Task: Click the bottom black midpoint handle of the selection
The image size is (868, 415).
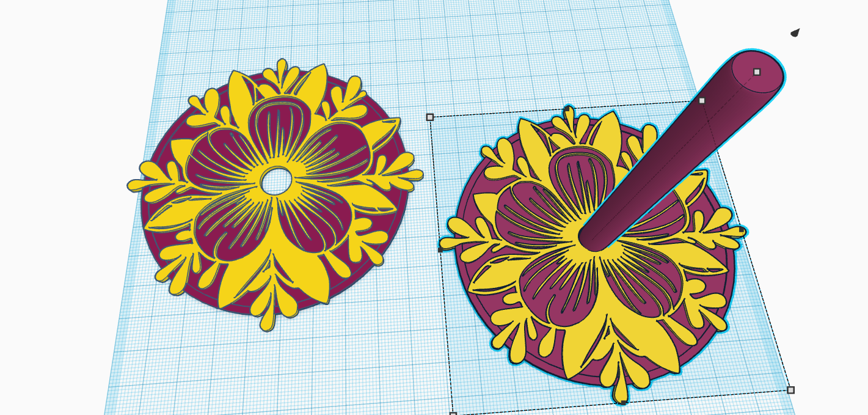Action: pos(623,402)
